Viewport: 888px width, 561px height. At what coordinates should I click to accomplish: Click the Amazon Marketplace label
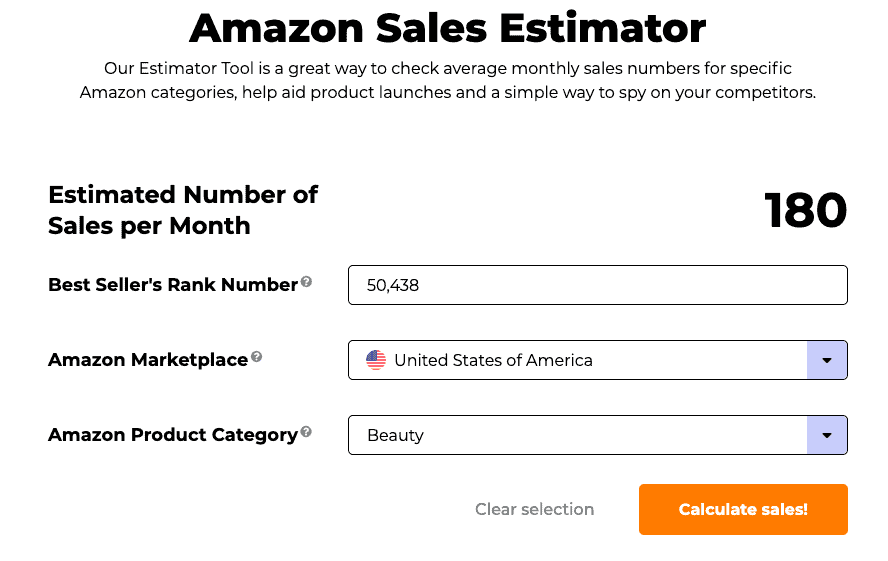pos(148,360)
